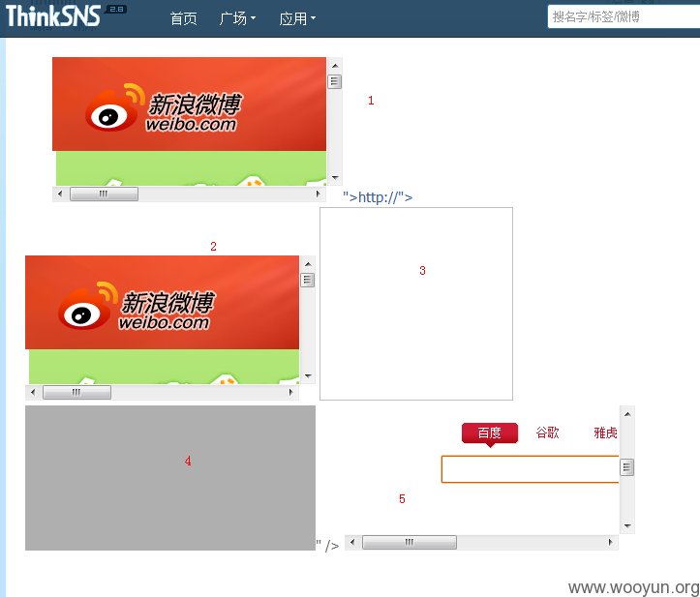Click down arrow of second weibo iframe scrollbar
Image resolution: width=700 pixels, height=597 pixels.
308,376
